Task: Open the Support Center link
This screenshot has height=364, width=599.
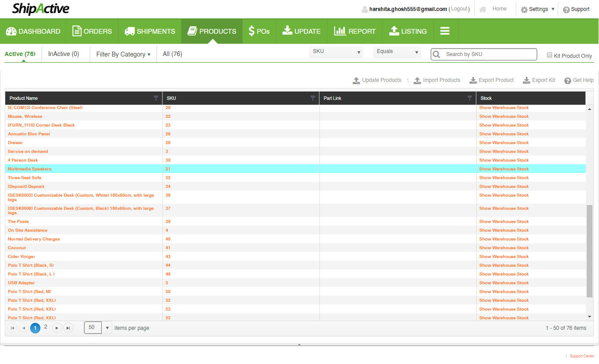Action: coord(582,356)
